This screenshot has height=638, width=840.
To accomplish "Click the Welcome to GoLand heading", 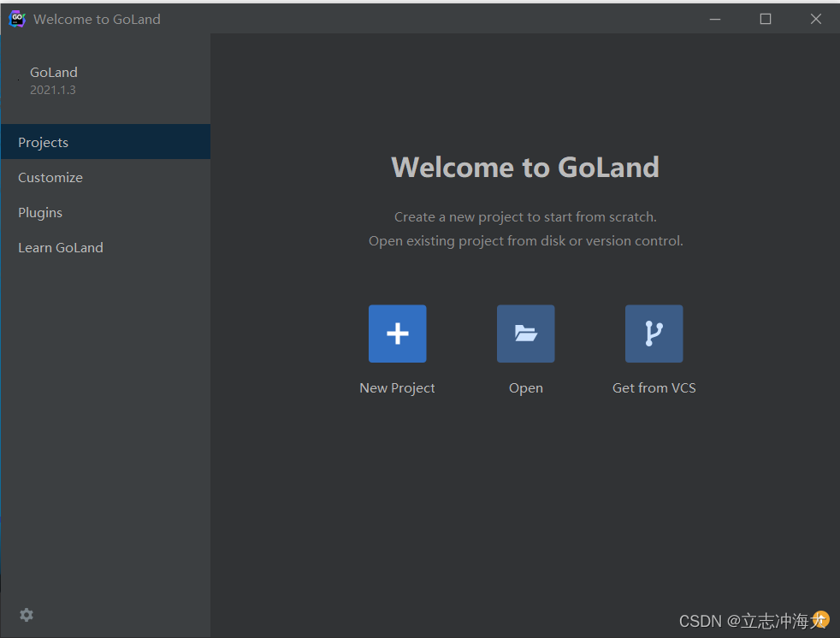I will [x=525, y=167].
